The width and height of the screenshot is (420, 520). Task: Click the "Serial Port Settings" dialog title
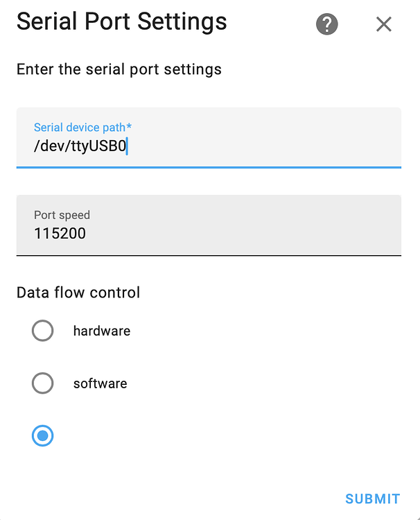click(x=122, y=21)
